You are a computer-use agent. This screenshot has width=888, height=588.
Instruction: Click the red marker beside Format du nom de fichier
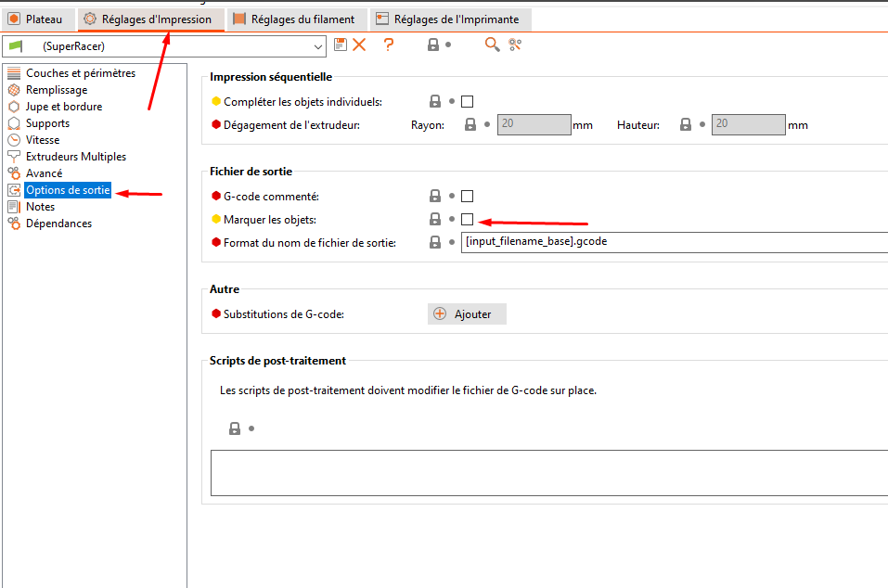coord(216,242)
